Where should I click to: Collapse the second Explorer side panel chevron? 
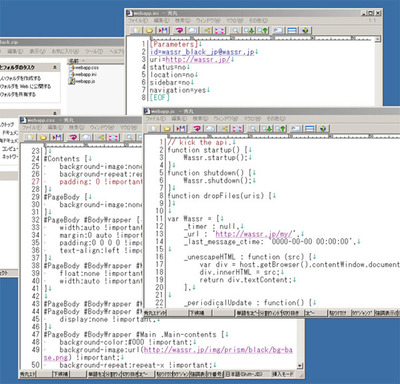tap(55, 113)
